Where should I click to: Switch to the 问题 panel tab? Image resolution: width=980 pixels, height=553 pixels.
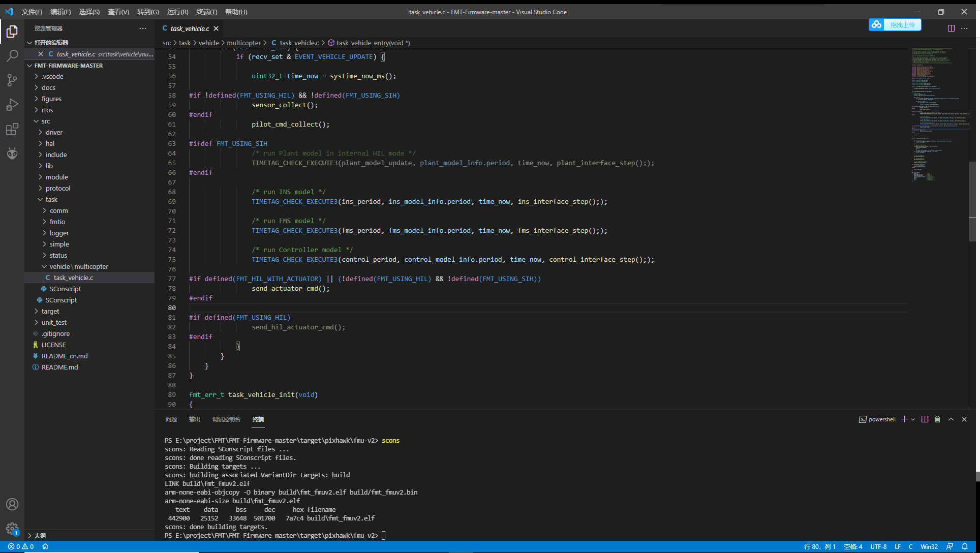point(171,419)
